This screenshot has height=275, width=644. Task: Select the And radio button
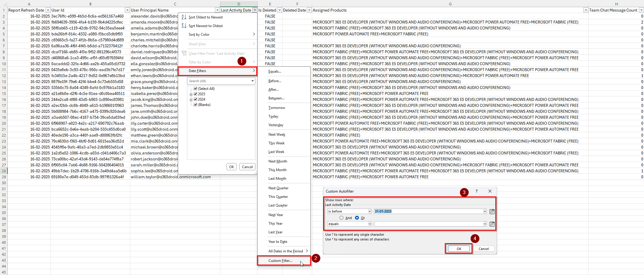[x=341, y=218]
